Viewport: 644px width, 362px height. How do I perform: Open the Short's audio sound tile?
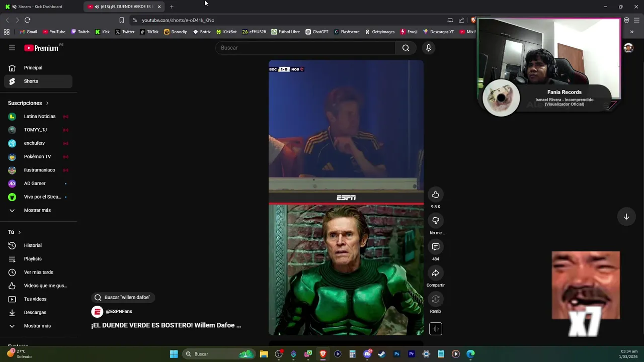[x=436, y=329]
